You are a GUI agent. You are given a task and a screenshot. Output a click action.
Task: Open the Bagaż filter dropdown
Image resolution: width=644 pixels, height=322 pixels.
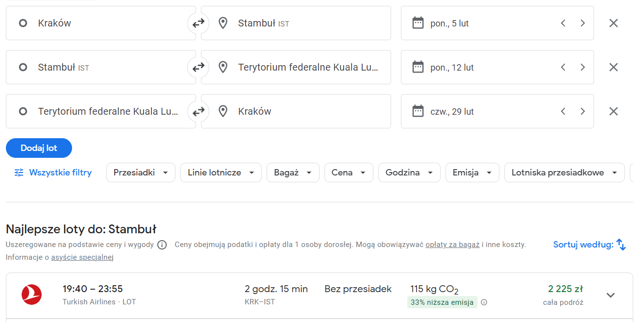[x=293, y=173]
